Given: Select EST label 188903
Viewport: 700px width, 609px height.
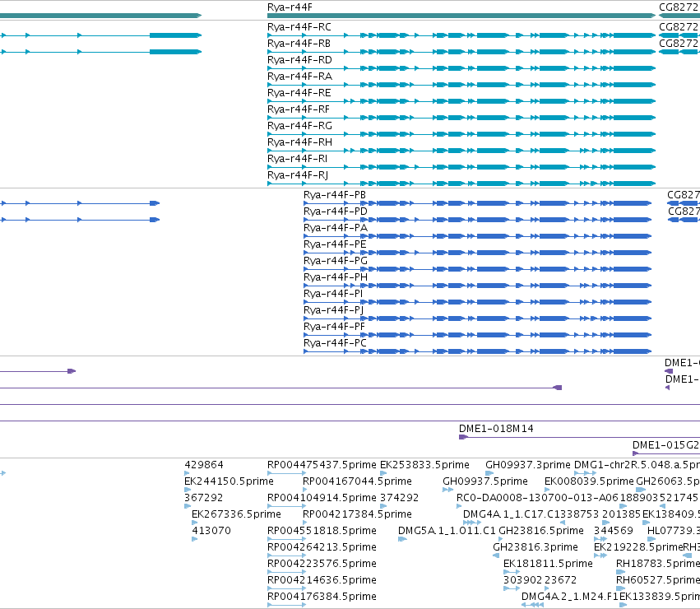Looking at the screenshot, I should (x=639, y=498).
